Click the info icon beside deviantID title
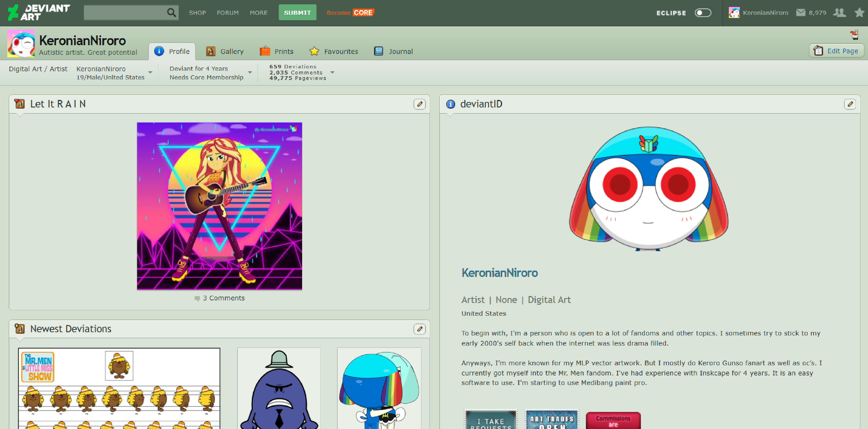This screenshot has height=429, width=868. pos(450,104)
